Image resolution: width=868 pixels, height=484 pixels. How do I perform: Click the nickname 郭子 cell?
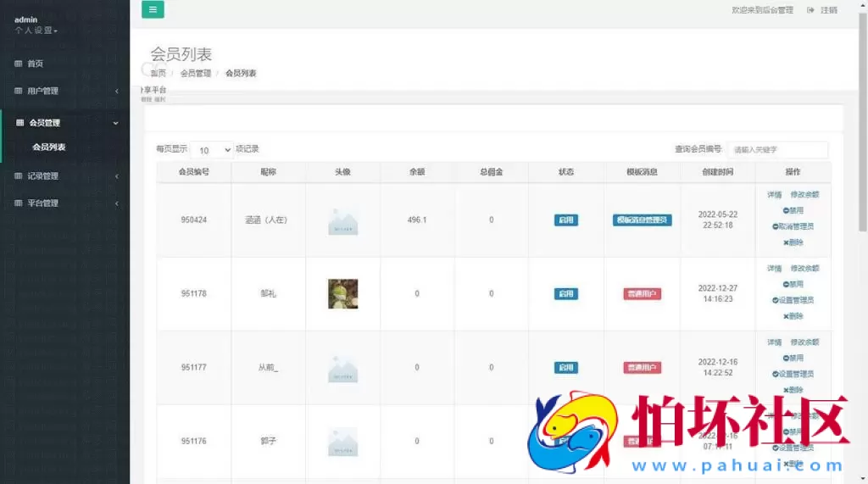tap(269, 442)
